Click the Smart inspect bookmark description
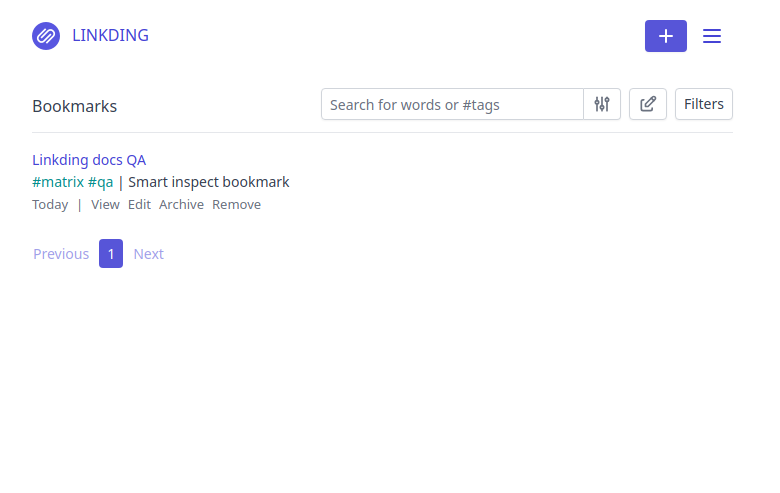The width and height of the screenshot is (780, 493). (209, 182)
